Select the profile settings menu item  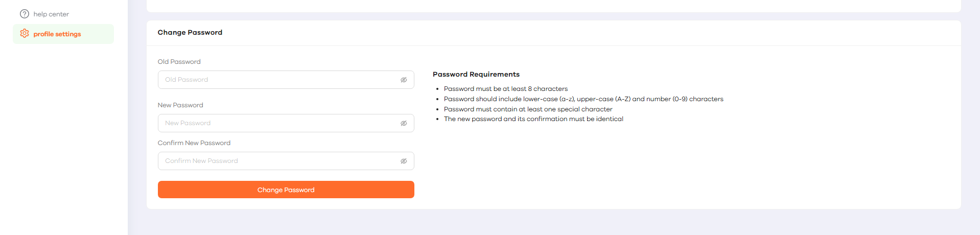click(x=63, y=34)
